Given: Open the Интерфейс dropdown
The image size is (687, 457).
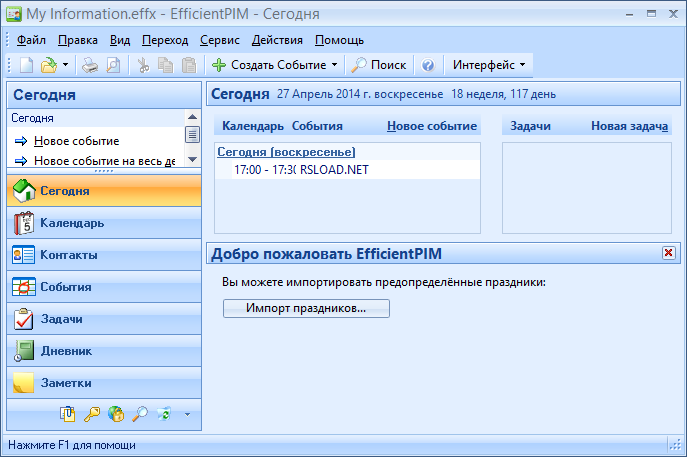Looking at the screenshot, I should pos(489,65).
